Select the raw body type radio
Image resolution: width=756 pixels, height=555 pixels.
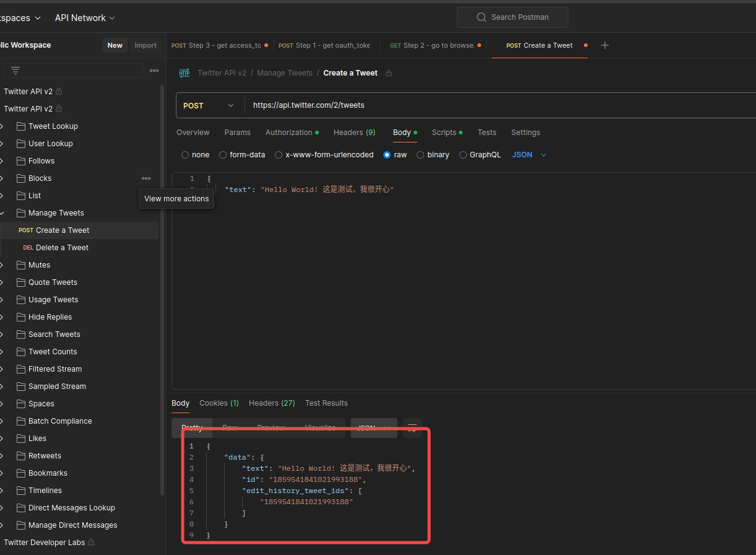click(x=387, y=155)
